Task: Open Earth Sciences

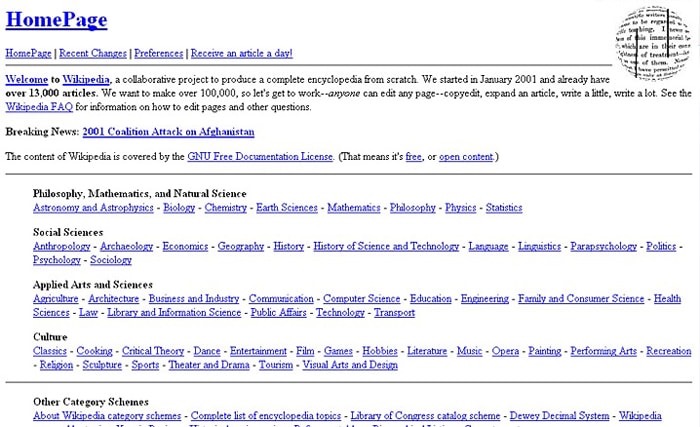Action: coord(287,208)
